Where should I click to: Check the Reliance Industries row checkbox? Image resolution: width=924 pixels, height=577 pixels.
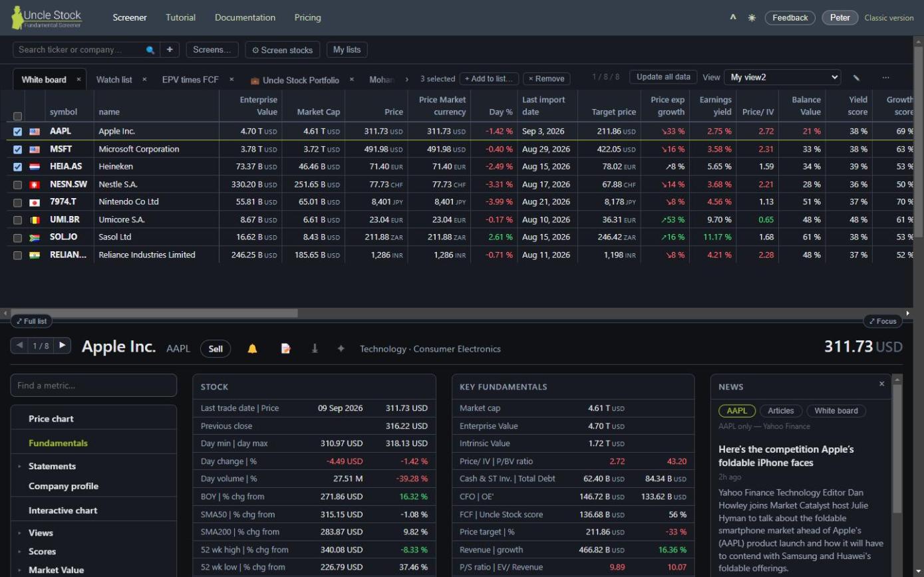point(18,255)
